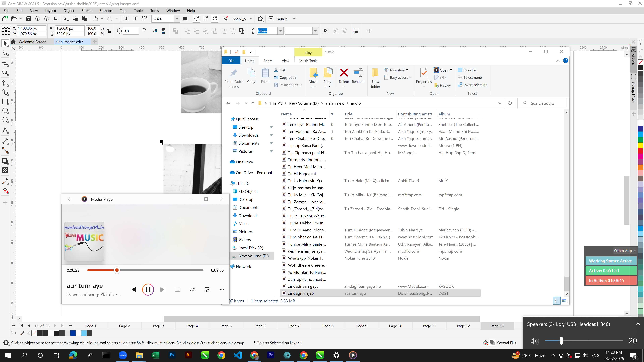Select the Crop tool in toolbox
Image resolution: width=644 pixels, height=362 pixels.
(5, 63)
